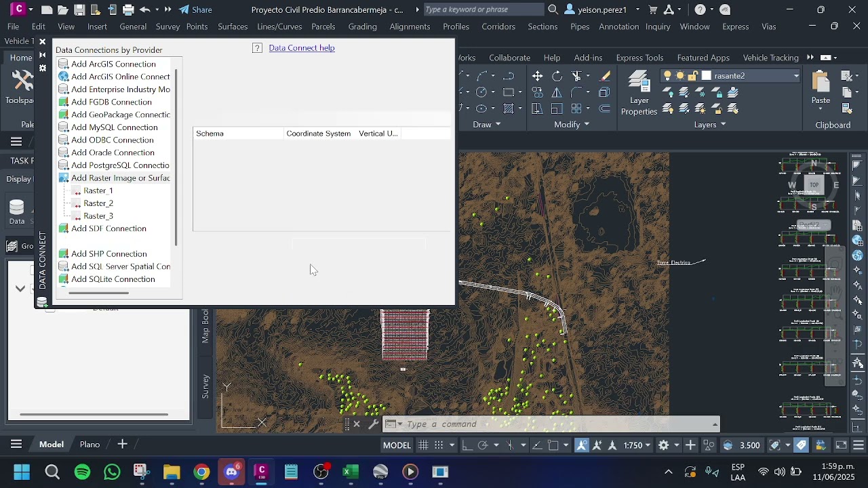Screen dimensions: 868x488
Task: Open Google Chrome from the taskbar
Action: click(201, 472)
